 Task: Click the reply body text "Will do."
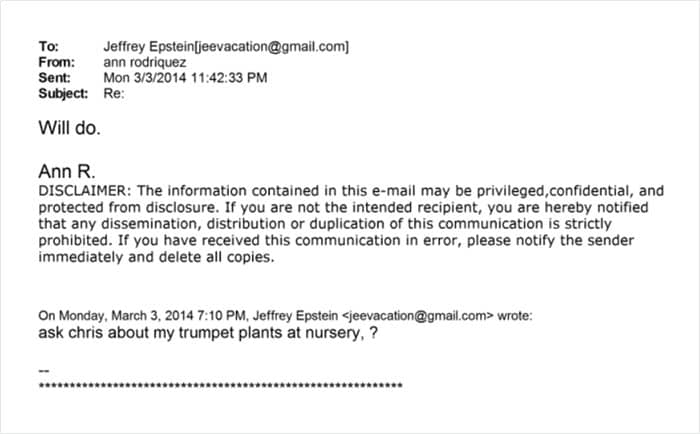point(69,127)
